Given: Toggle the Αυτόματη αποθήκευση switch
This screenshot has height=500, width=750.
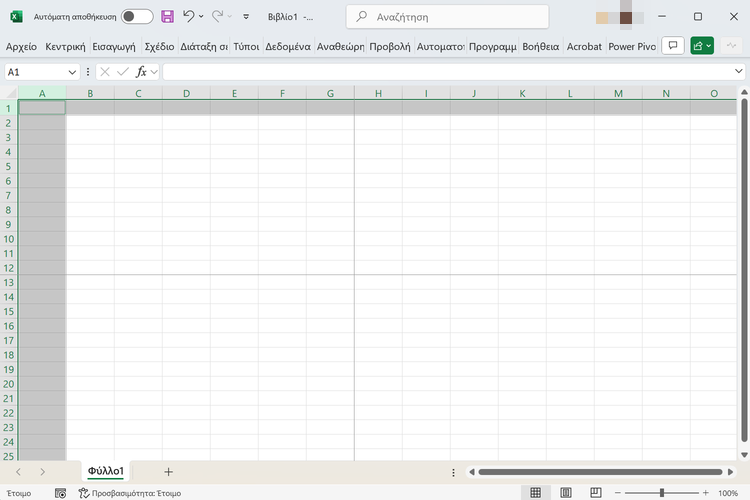Looking at the screenshot, I should coord(137,17).
